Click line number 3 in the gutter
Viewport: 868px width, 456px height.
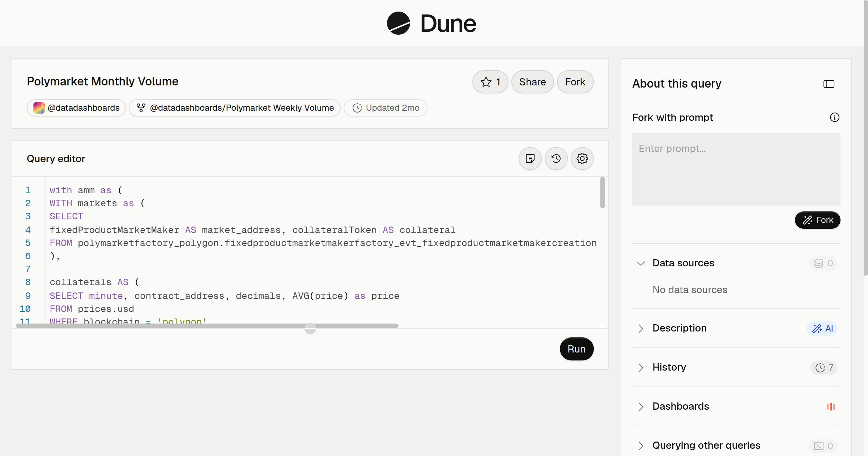tap(28, 216)
